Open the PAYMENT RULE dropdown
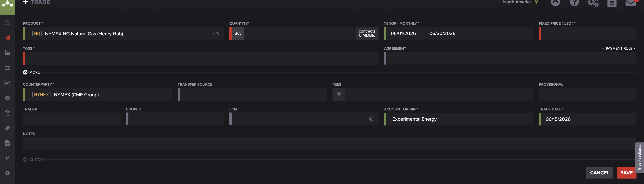 click(x=620, y=48)
